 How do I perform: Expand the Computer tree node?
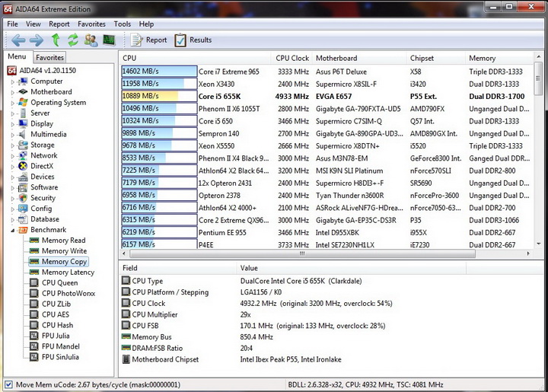[x=13, y=82]
